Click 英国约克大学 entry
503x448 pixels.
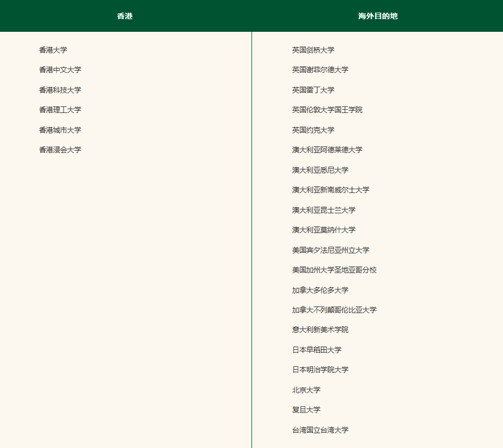313,130
